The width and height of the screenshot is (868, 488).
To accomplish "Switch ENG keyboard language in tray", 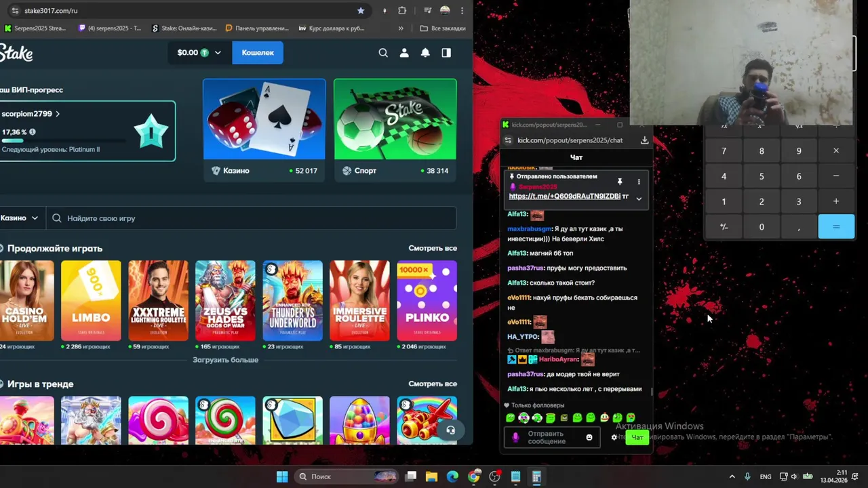I will point(766,476).
